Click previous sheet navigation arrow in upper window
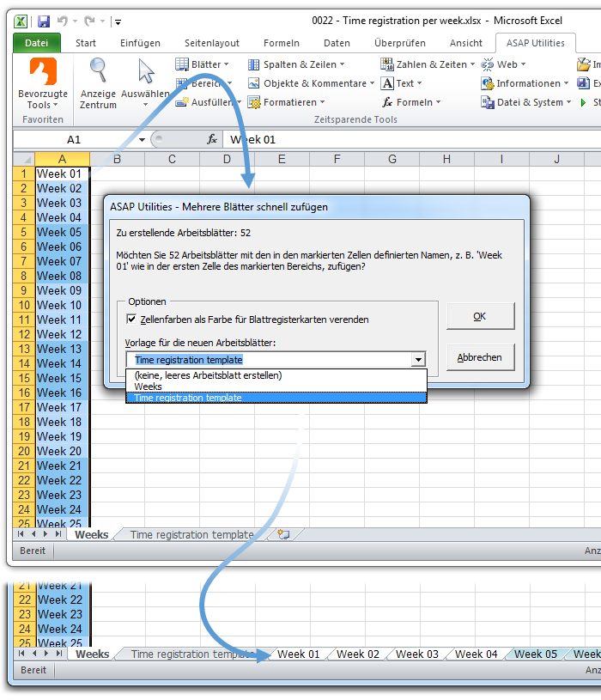Image resolution: width=601 pixels, height=700 pixels. [x=33, y=534]
